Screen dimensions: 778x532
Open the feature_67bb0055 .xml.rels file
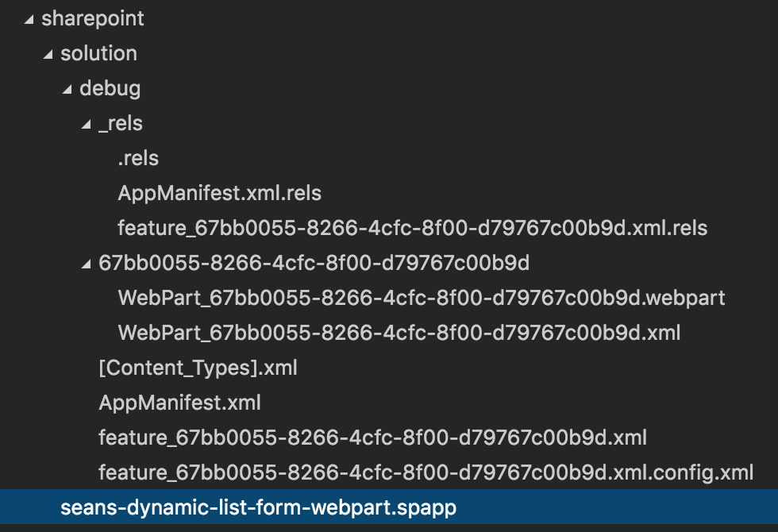click(413, 228)
